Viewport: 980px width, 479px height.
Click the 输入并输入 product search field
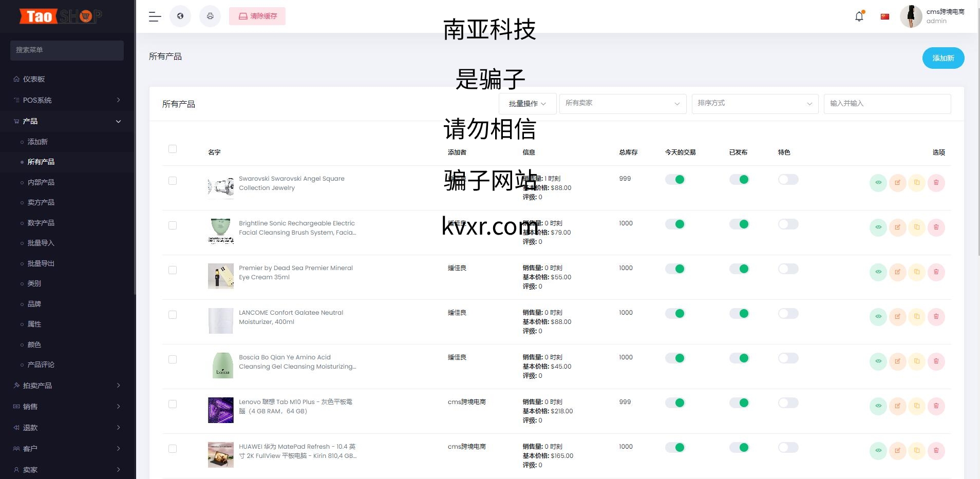[887, 104]
